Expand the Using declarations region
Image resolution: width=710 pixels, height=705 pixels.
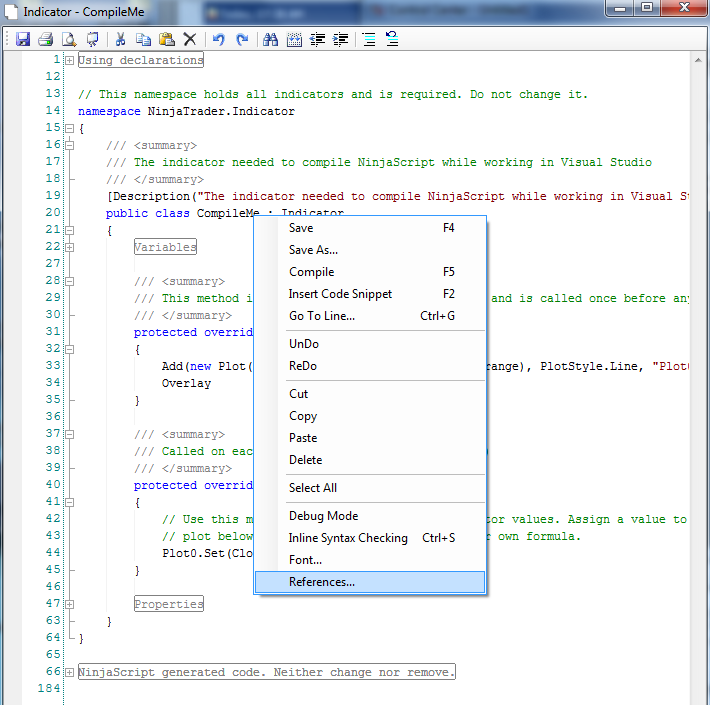69,60
